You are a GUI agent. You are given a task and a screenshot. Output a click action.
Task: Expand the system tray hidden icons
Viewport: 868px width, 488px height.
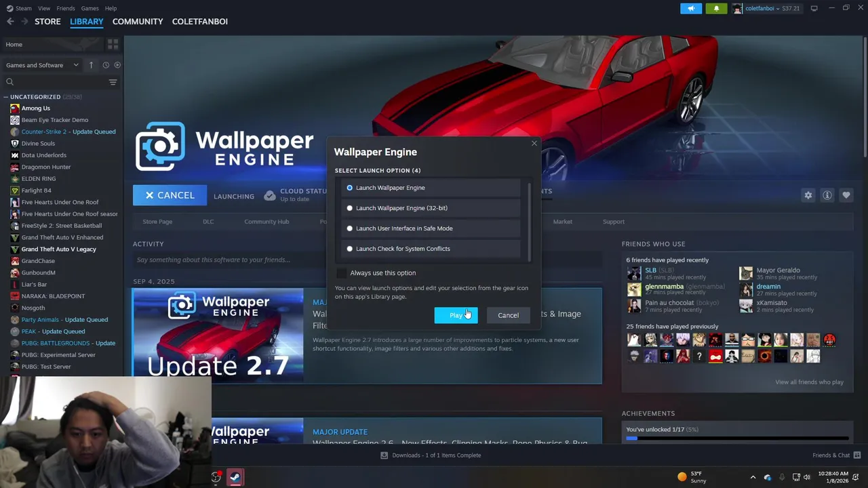click(753, 477)
